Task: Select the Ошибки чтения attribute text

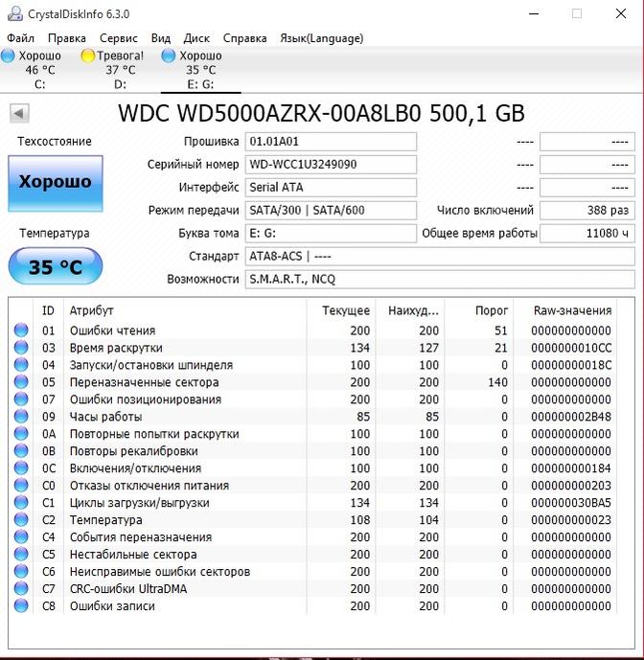Action: (x=112, y=330)
